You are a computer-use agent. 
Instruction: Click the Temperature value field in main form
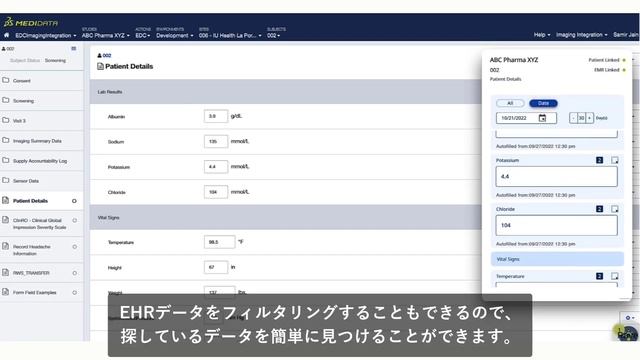219,242
